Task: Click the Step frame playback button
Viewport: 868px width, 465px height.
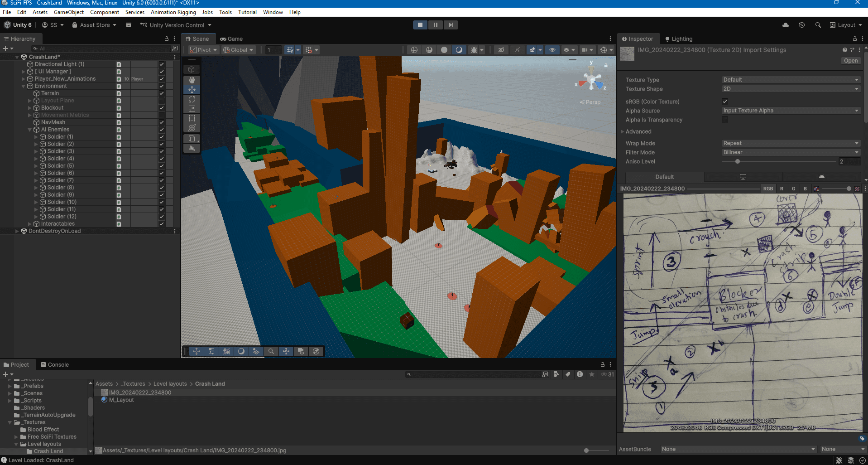Action: pyautogui.click(x=451, y=25)
